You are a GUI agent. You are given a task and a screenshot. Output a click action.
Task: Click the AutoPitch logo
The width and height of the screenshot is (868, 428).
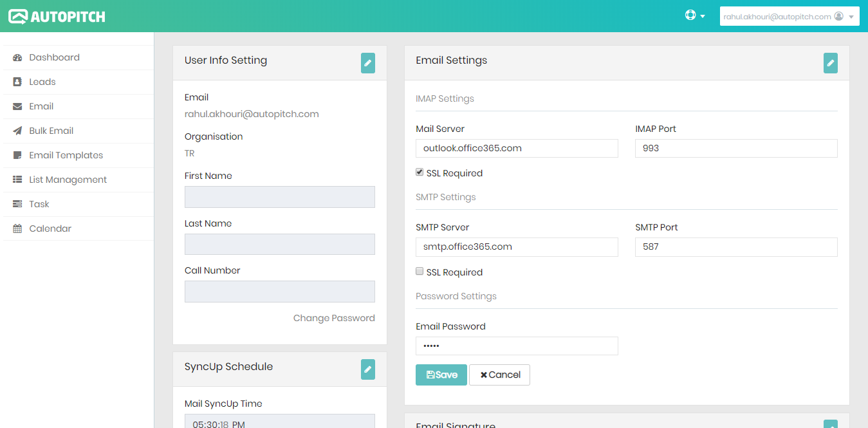(x=57, y=16)
